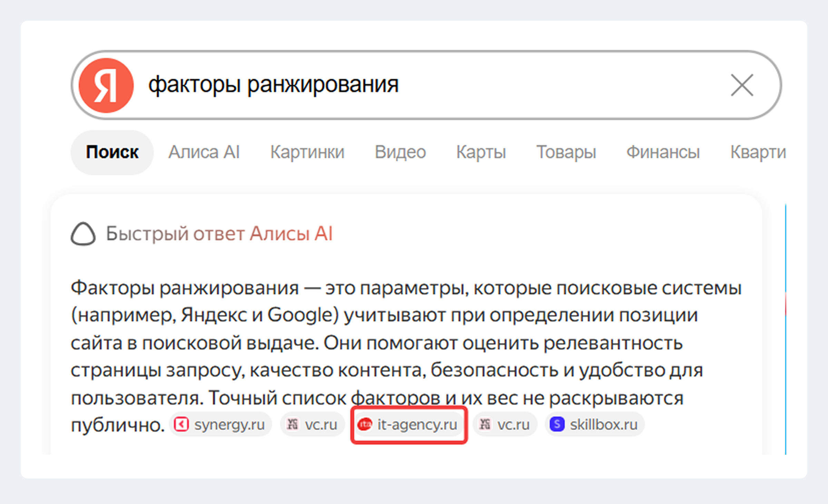The image size is (828, 504).
Task: Click the blue skillbox.ru favicon
Action: [x=557, y=424]
